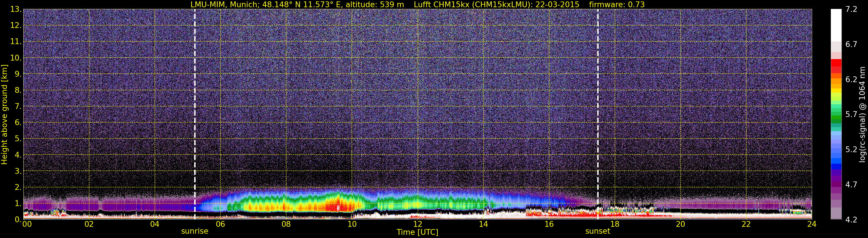Click the colorbar tick label 5.7

pyautogui.click(x=851, y=115)
